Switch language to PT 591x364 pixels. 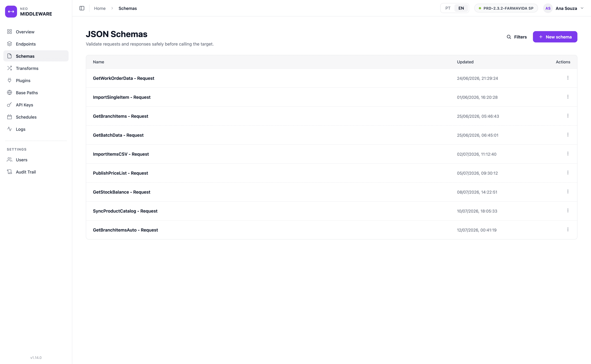pyautogui.click(x=448, y=8)
